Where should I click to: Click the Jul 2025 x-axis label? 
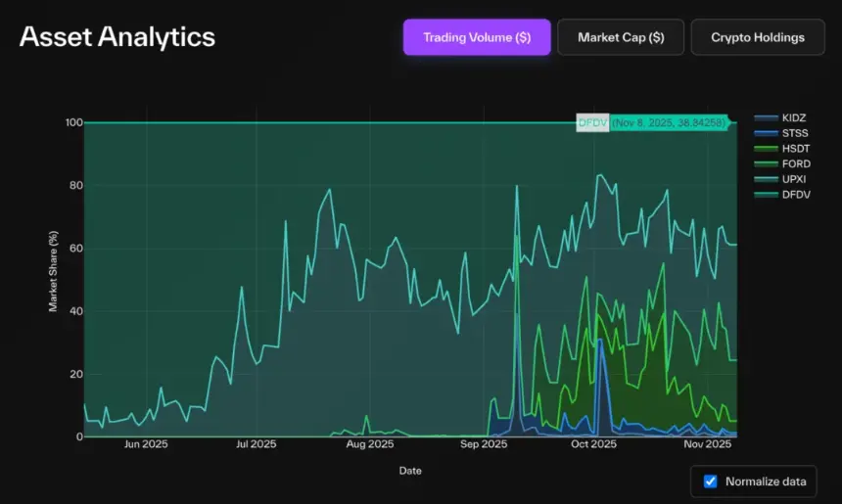point(257,444)
